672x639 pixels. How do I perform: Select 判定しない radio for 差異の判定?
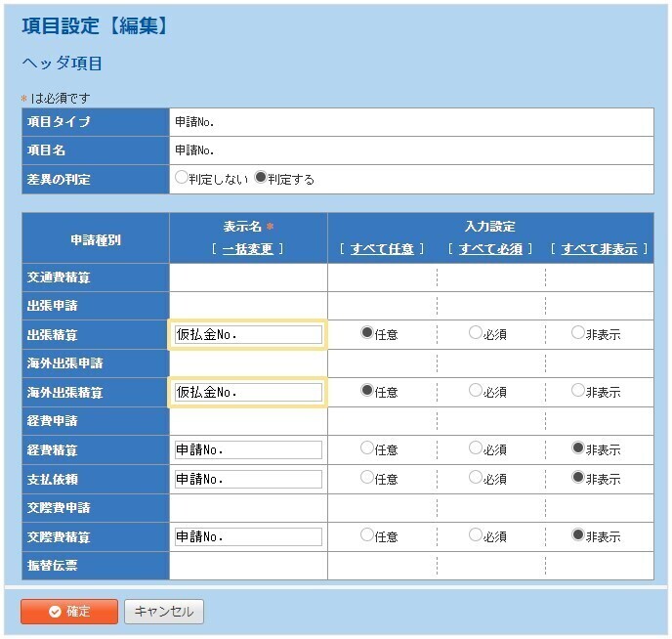[181, 179]
